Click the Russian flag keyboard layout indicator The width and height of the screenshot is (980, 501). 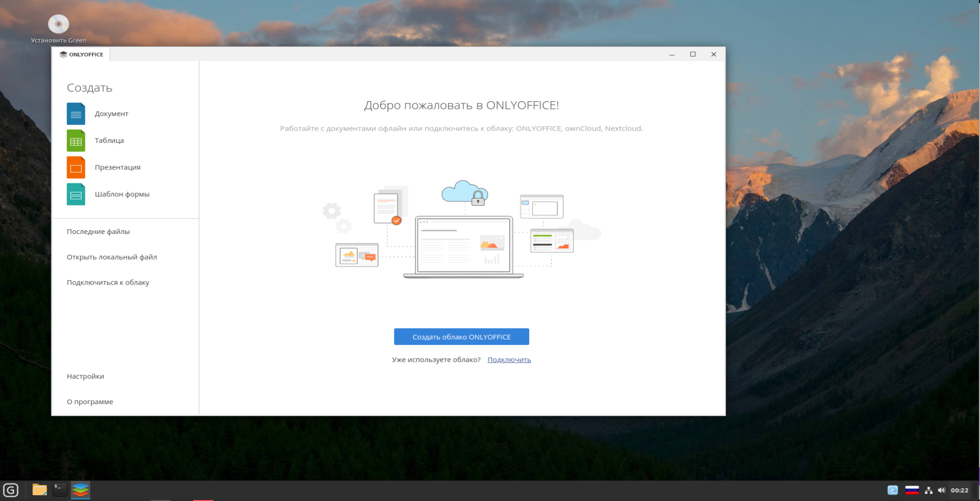(912, 490)
